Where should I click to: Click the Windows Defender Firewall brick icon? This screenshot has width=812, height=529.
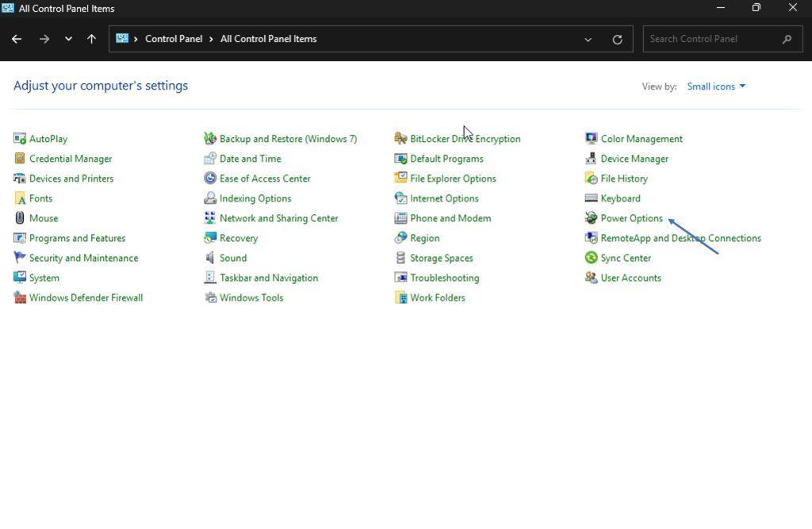(20, 297)
